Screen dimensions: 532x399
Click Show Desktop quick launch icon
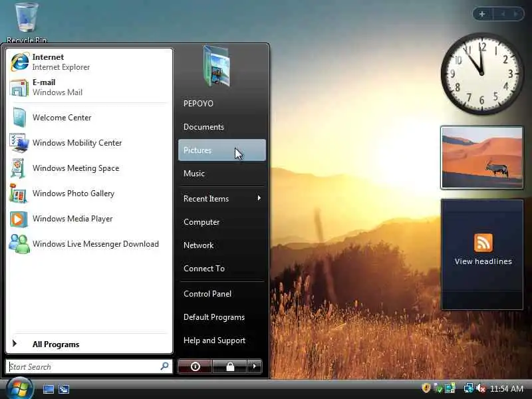48,389
